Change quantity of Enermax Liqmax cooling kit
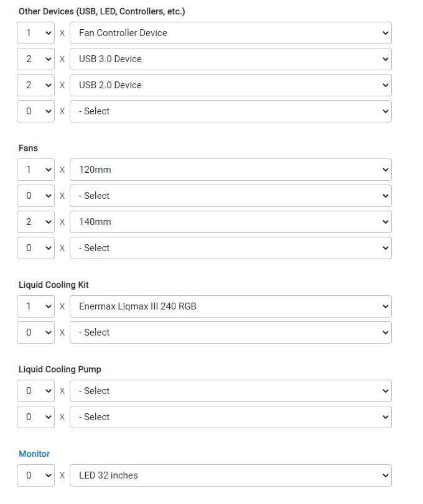The height and width of the screenshot is (504, 423). pos(35,306)
